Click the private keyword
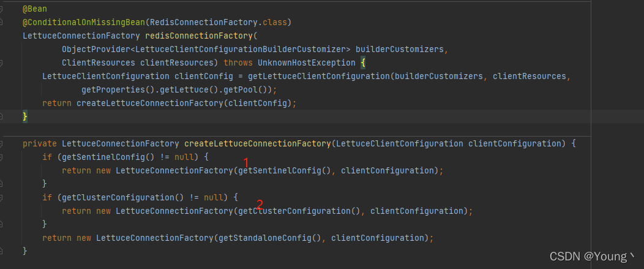The image size is (644, 269). 40,143
